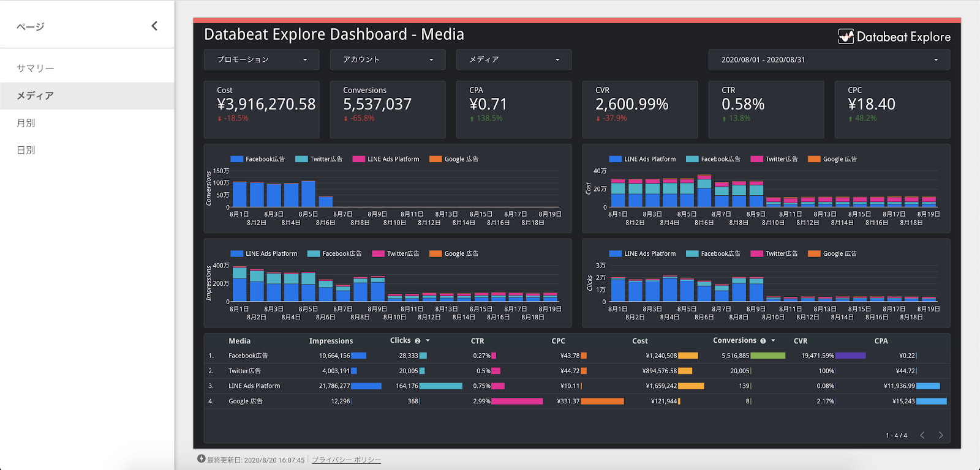
Task: Click the CTR scorecard 0.58%
Action: pos(766,110)
